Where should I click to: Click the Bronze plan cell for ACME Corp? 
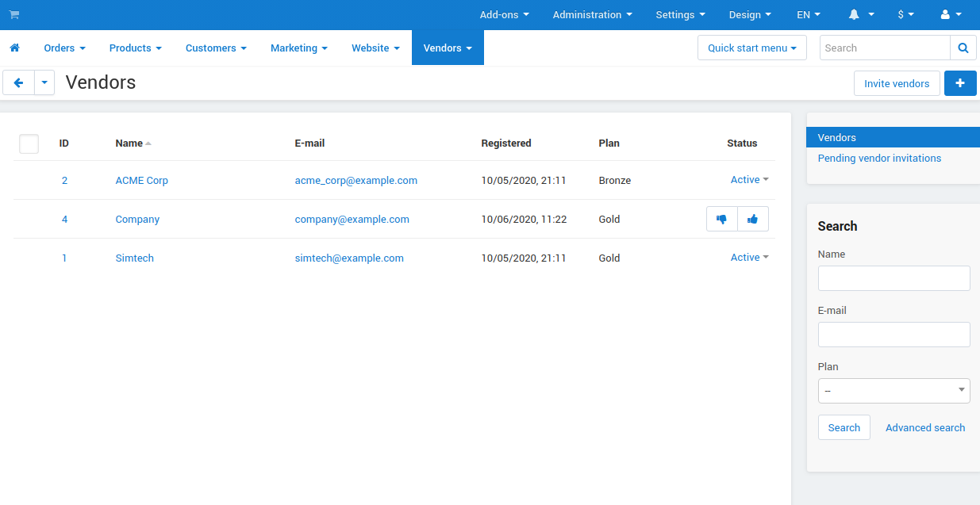pyautogui.click(x=615, y=180)
